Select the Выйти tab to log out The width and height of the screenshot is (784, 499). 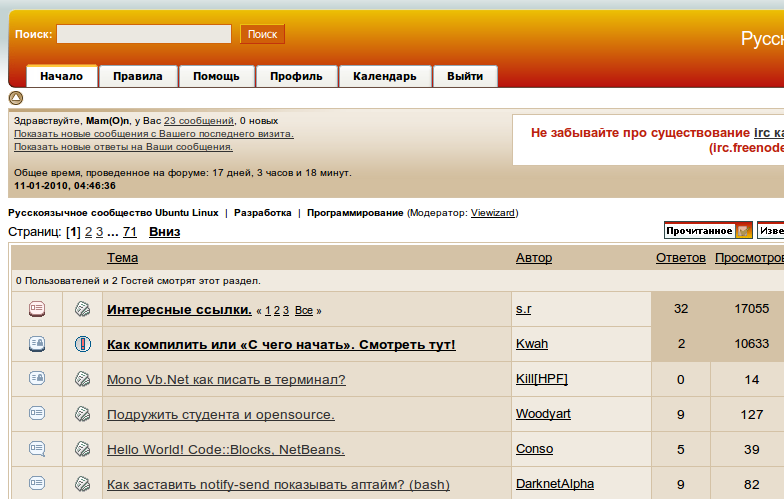pos(465,76)
